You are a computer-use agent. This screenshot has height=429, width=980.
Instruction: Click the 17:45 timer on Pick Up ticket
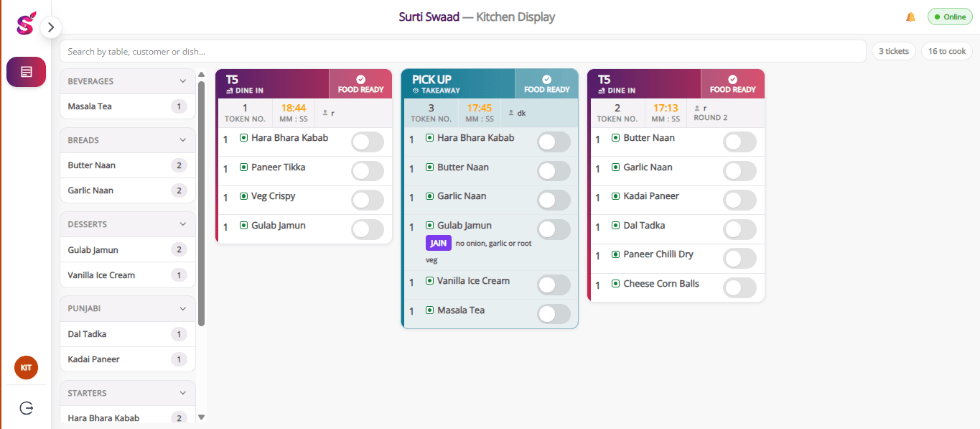click(x=479, y=108)
